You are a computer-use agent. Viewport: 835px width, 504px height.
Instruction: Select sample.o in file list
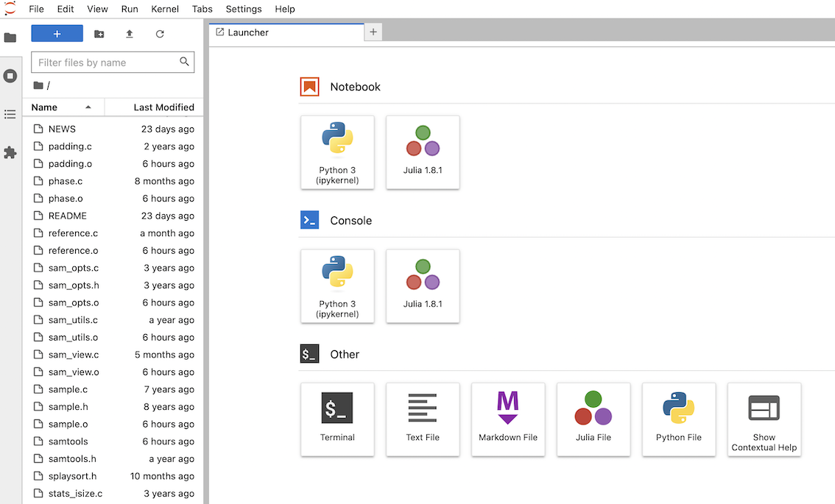click(113, 424)
